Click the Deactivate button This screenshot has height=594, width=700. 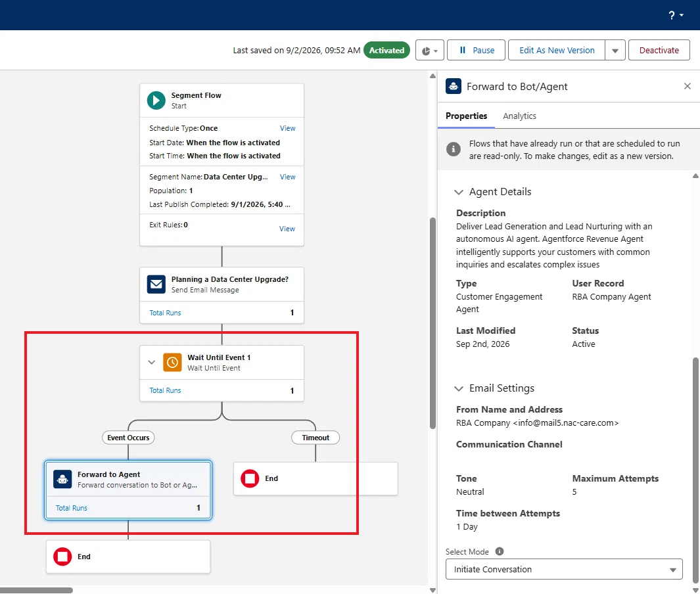click(x=659, y=51)
